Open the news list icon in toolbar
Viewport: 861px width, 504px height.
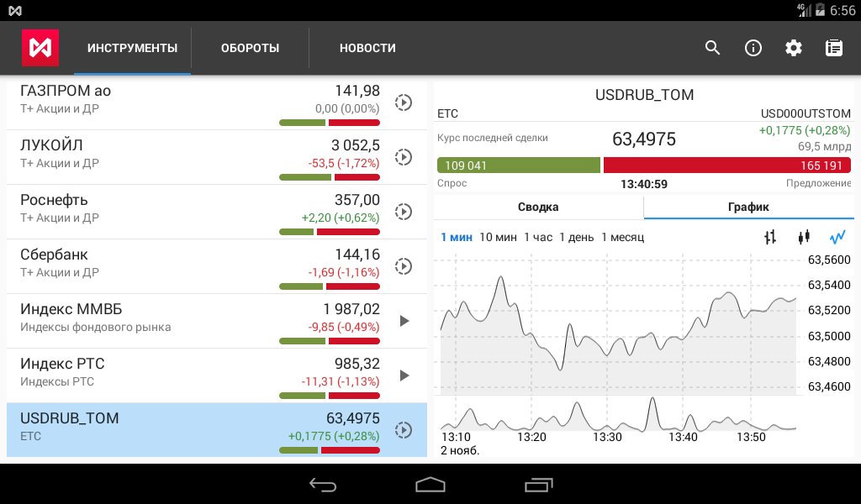pyautogui.click(x=834, y=48)
